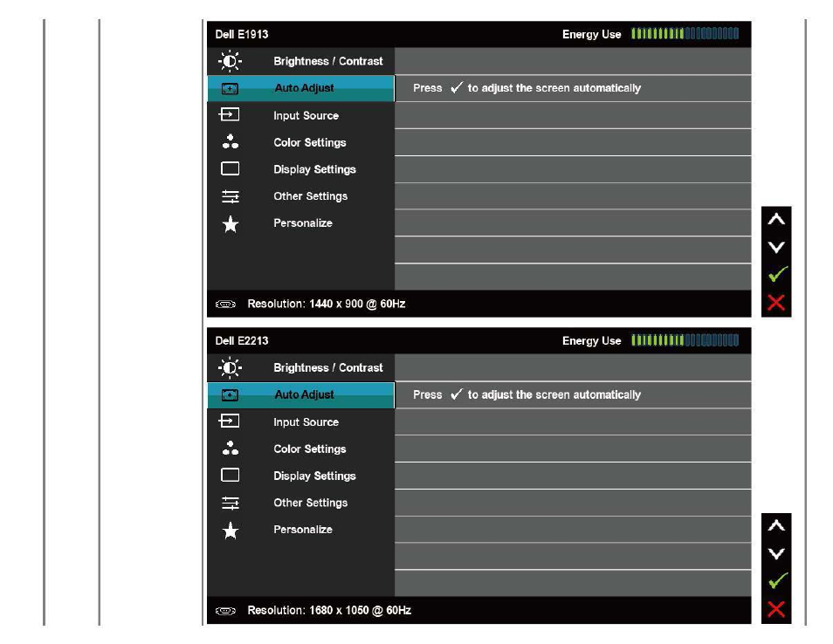Click 'Resolution: 1680 x 1050 @ 60Hz' text
The image size is (833, 644).
click(x=329, y=611)
